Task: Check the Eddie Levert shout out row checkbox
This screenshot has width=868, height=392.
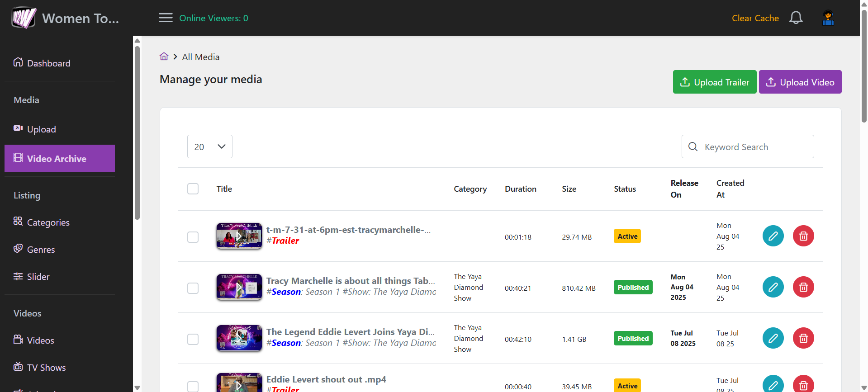Action: click(193, 387)
